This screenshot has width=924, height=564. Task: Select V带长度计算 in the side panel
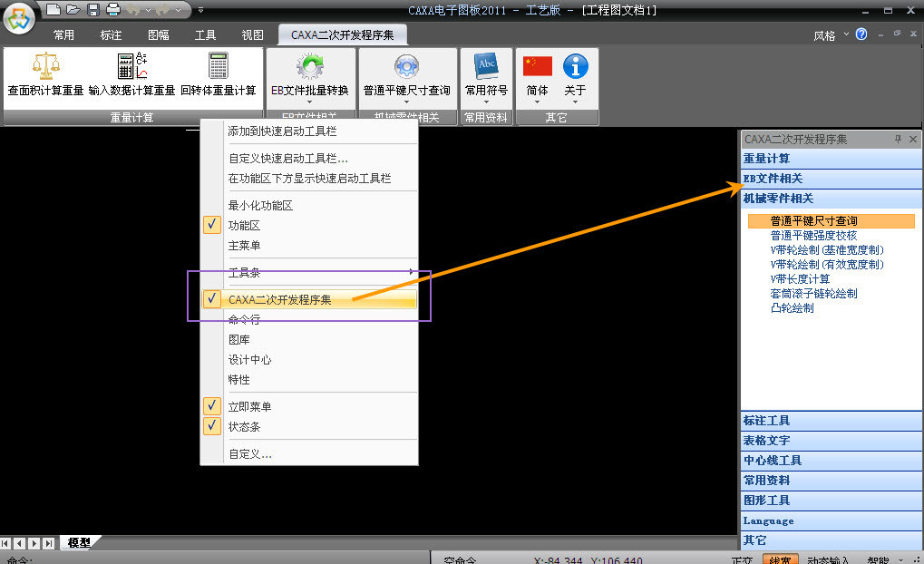800,278
